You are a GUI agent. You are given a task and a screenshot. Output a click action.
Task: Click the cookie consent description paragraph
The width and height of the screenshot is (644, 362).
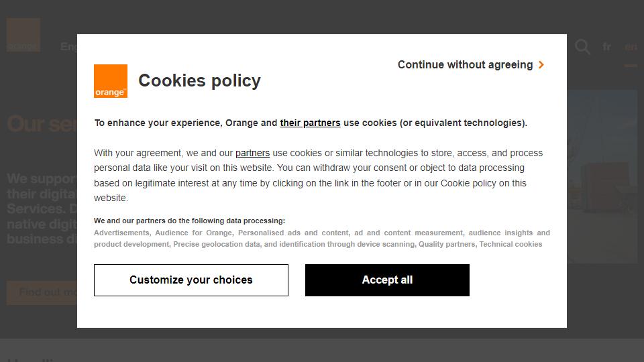tap(318, 175)
